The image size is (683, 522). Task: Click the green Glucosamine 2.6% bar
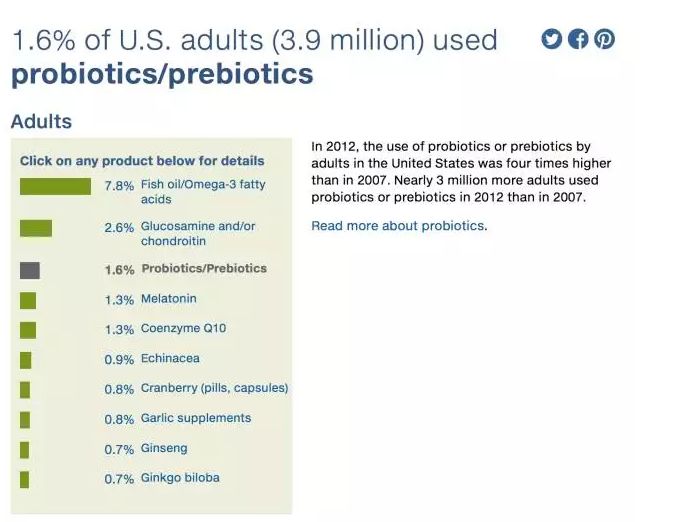(36, 228)
